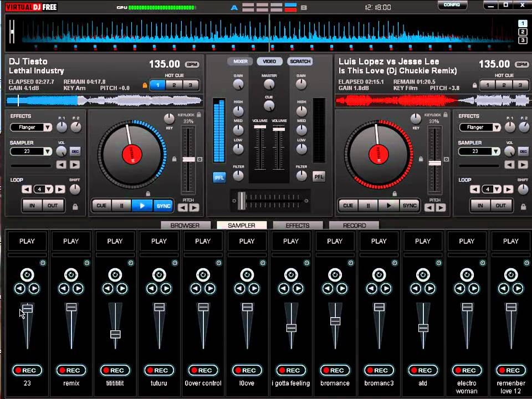Image resolution: width=532 pixels, height=399 pixels.
Task: Toggle the right deck keylock padlock
Action: [446, 115]
